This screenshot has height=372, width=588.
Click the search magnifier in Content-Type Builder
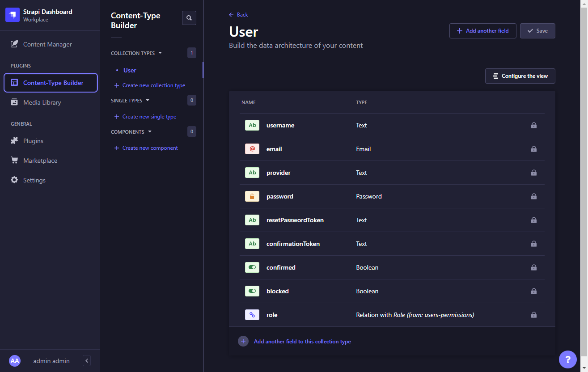[189, 18]
